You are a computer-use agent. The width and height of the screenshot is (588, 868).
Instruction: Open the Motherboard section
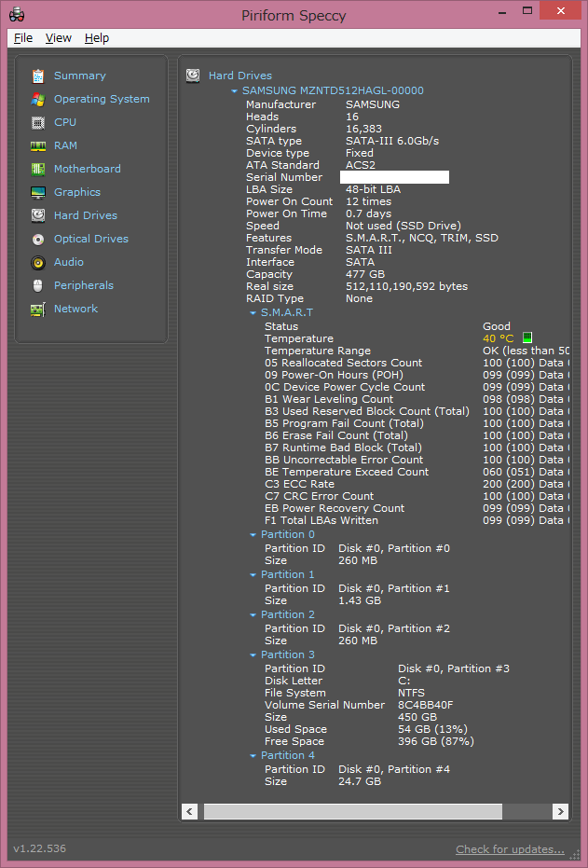click(x=88, y=169)
